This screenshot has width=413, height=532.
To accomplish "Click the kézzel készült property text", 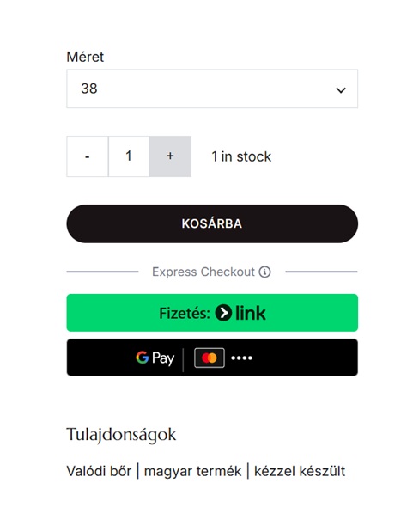I will pyautogui.click(x=300, y=471).
